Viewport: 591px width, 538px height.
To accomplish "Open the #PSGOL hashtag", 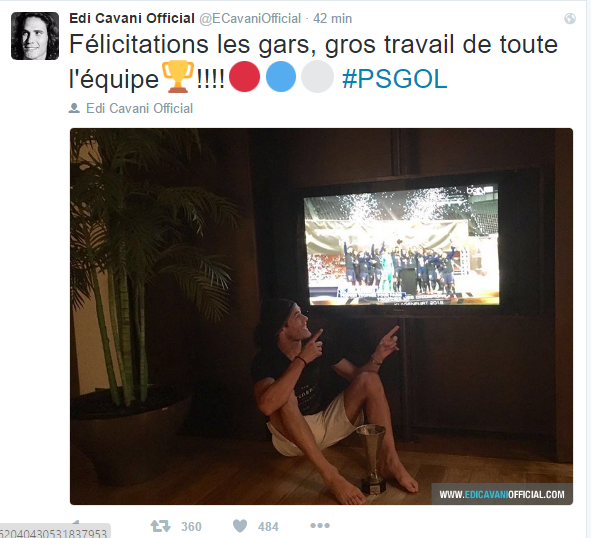I will click(x=395, y=79).
